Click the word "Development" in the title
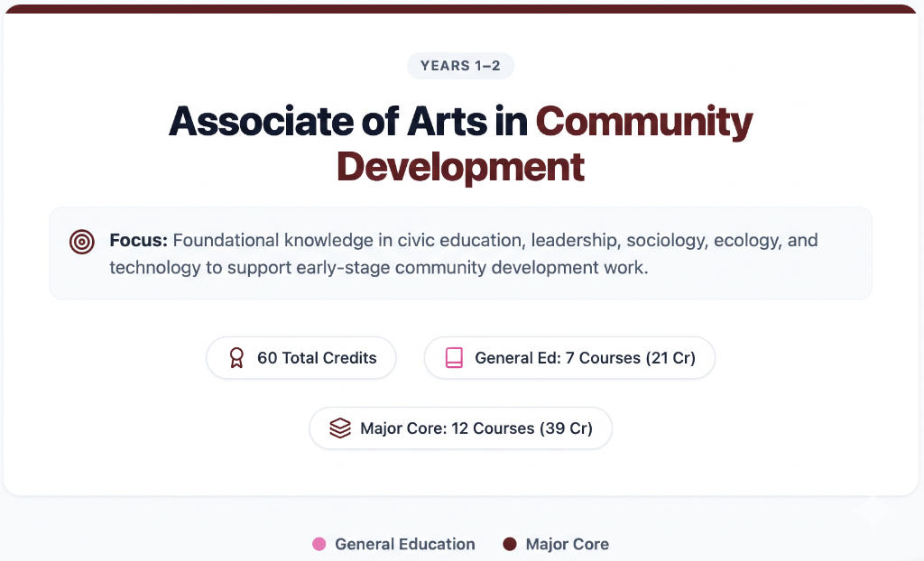Screen dimensions: 924x561 (460, 167)
